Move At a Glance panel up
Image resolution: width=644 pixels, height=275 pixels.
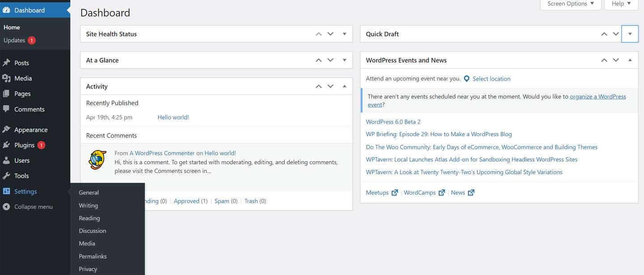pyautogui.click(x=318, y=60)
